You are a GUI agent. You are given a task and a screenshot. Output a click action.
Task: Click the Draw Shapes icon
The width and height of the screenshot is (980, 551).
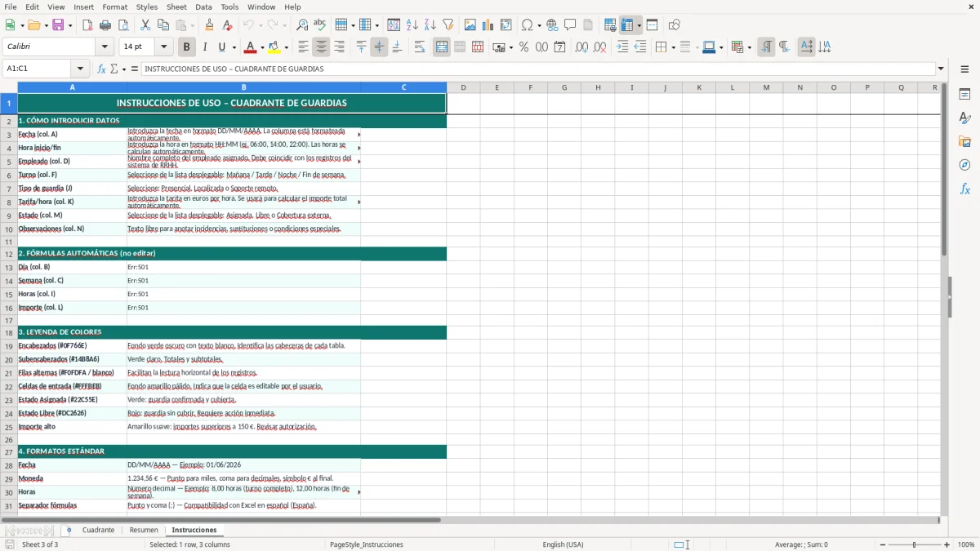[x=674, y=25]
